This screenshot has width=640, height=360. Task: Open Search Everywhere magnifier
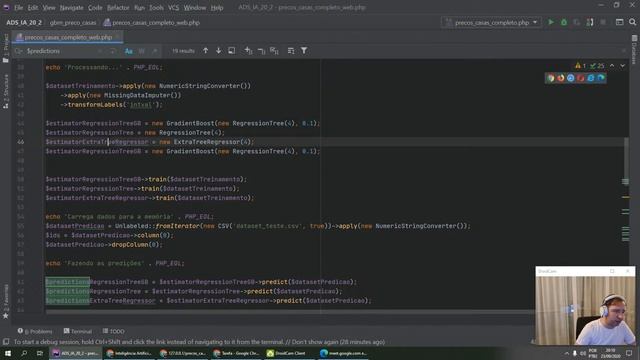click(x=633, y=22)
